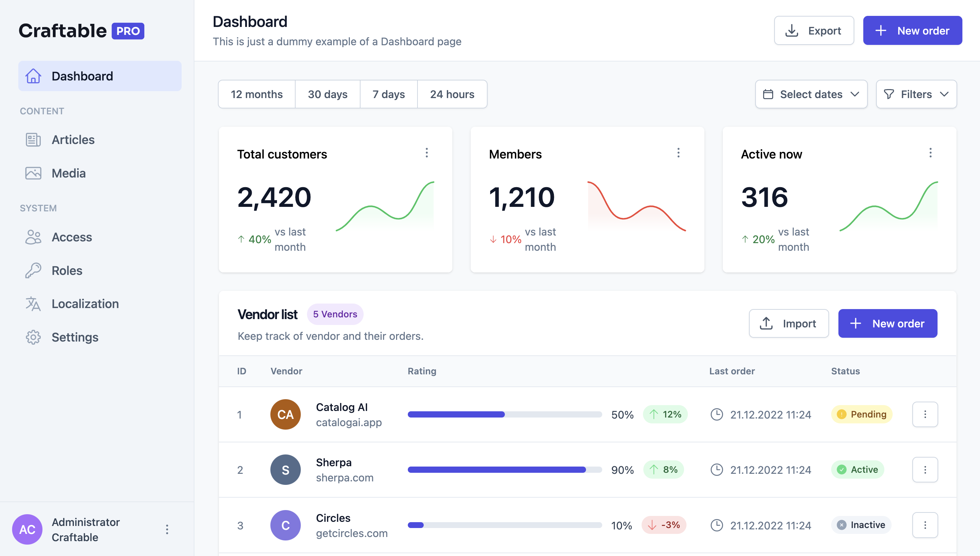Click the CA avatar for Catalog AI

pos(285,414)
